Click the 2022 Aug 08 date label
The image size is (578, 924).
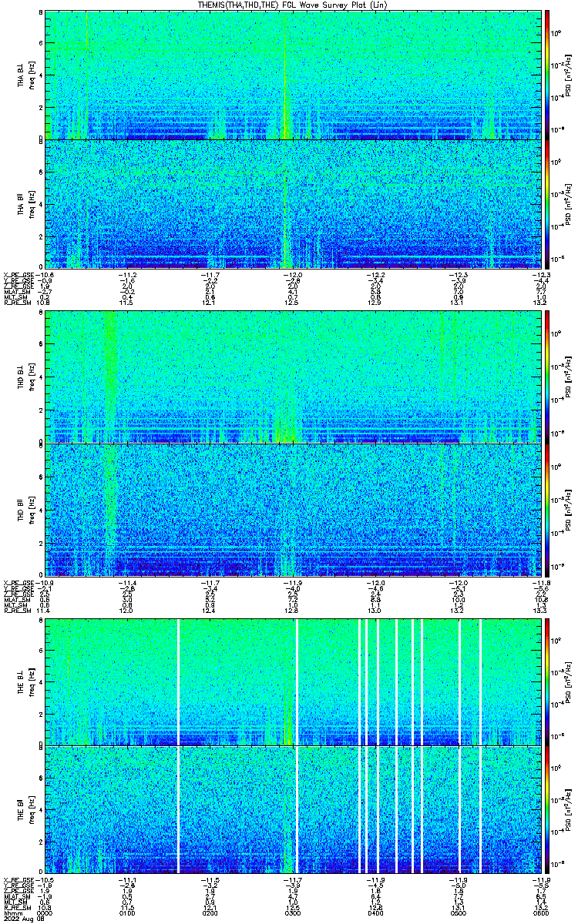coord(23,919)
